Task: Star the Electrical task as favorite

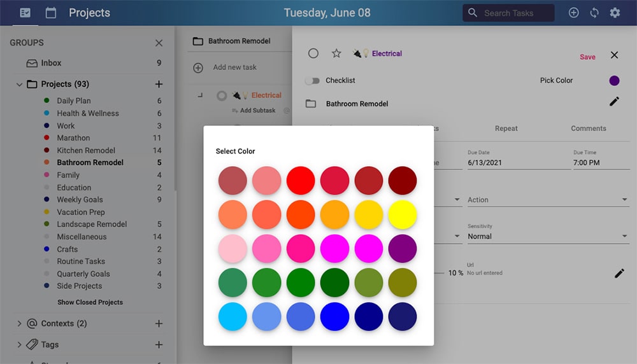Action: click(x=336, y=54)
